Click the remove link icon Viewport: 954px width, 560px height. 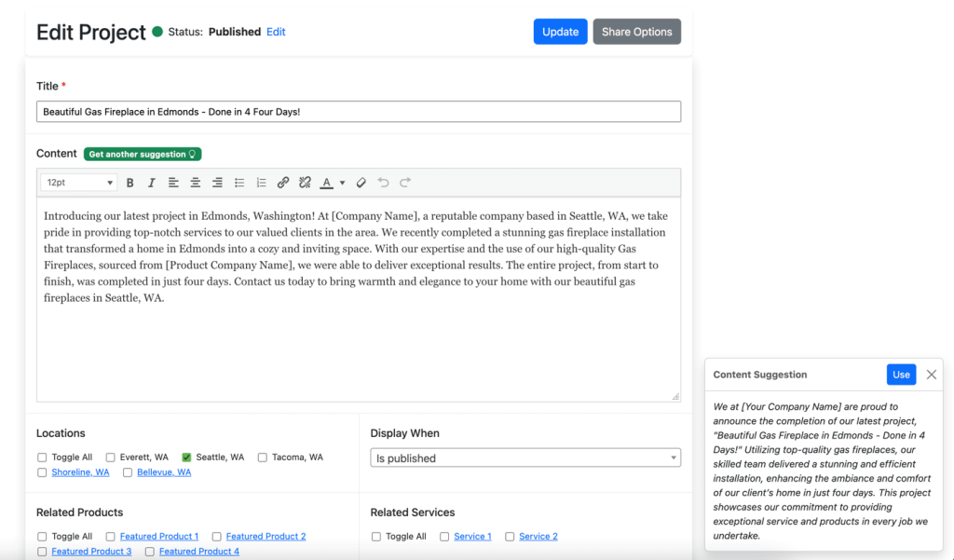coord(305,183)
